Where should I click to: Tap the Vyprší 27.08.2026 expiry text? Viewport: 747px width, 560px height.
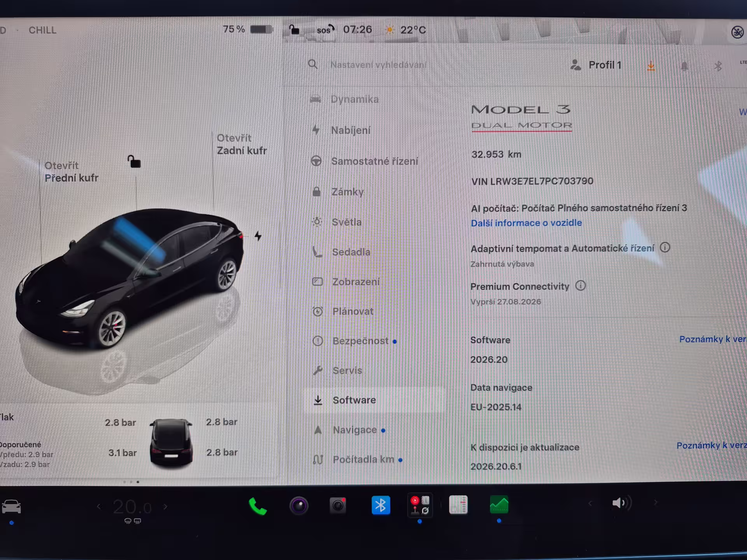[x=506, y=302]
